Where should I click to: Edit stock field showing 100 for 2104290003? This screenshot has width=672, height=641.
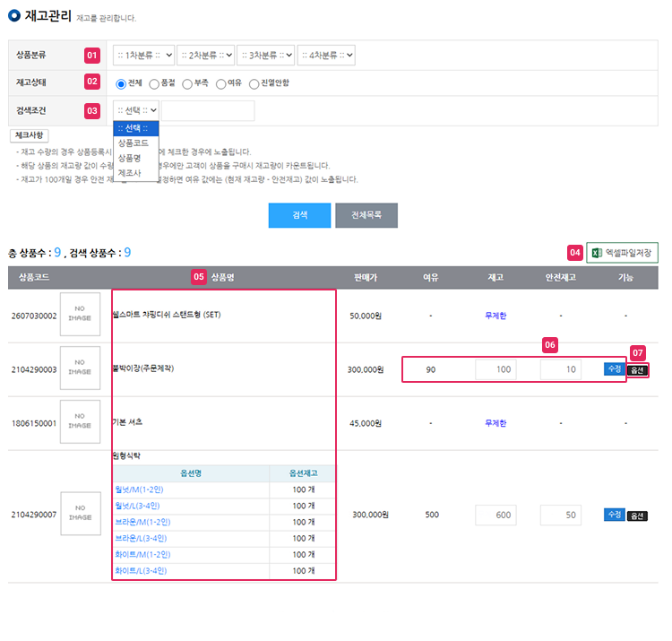pos(495,369)
